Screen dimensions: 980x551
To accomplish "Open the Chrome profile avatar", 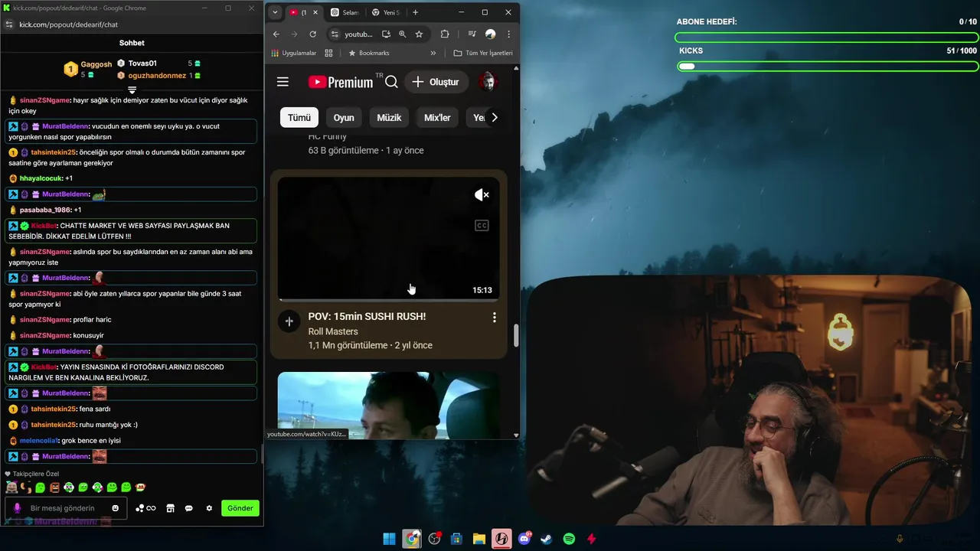I will [x=490, y=34].
